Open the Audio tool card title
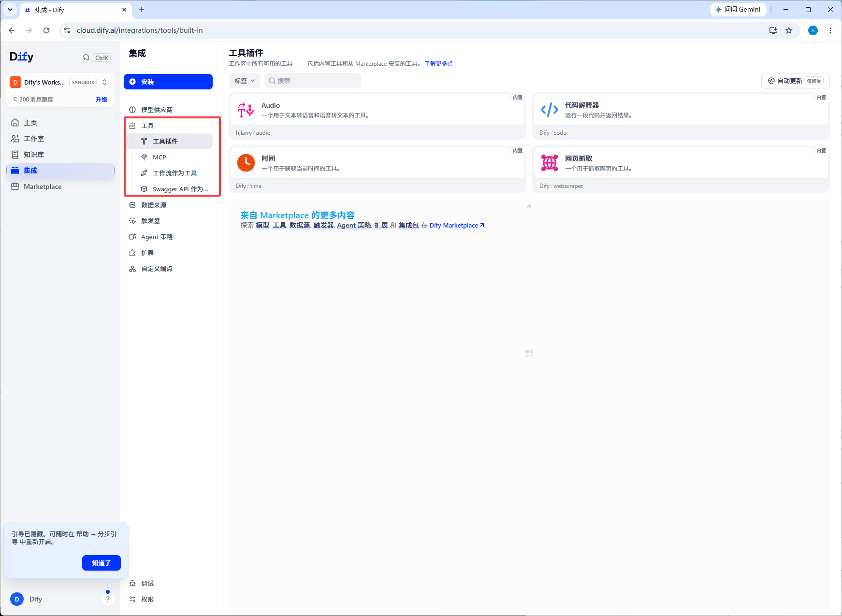 pos(271,105)
